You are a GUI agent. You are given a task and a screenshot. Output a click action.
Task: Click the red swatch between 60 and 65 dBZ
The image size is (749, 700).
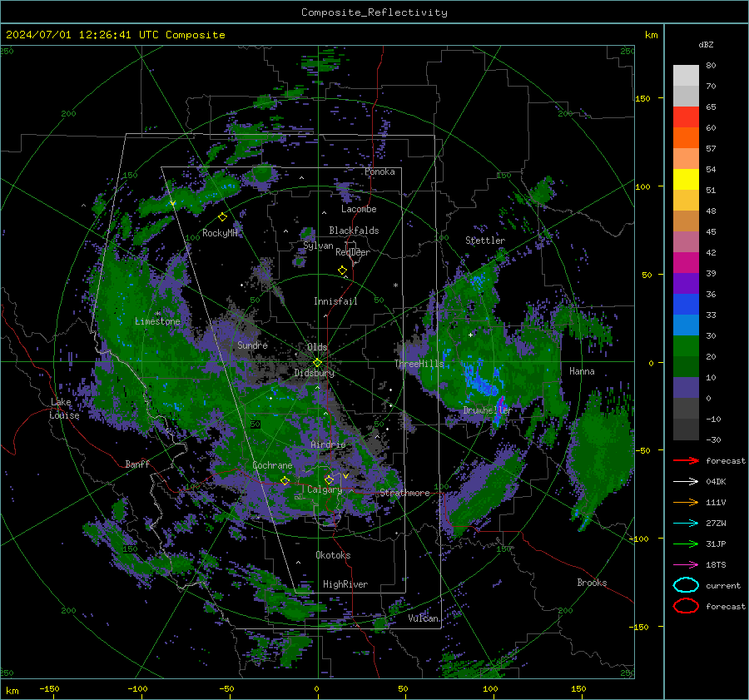pos(686,117)
